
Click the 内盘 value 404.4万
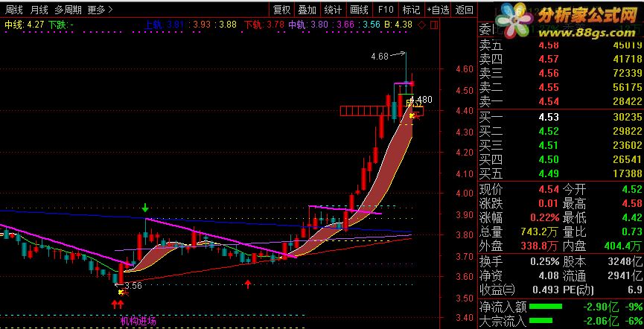click(623, 246)
